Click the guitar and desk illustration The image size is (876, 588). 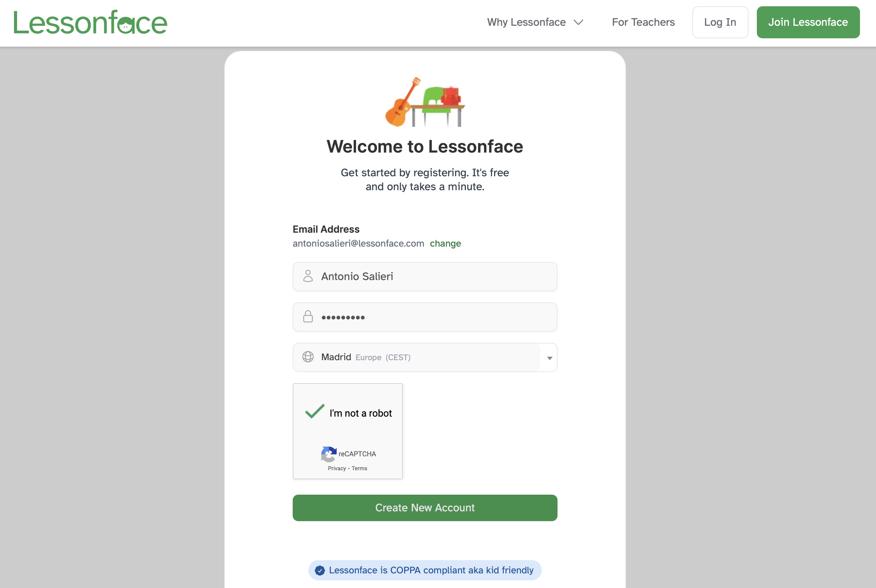pos(425,102)
